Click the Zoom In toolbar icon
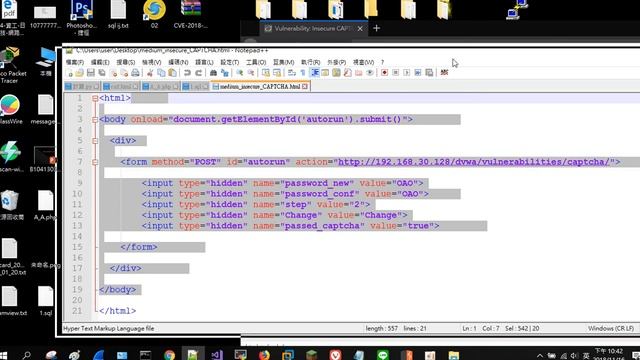 click(240, 73)
